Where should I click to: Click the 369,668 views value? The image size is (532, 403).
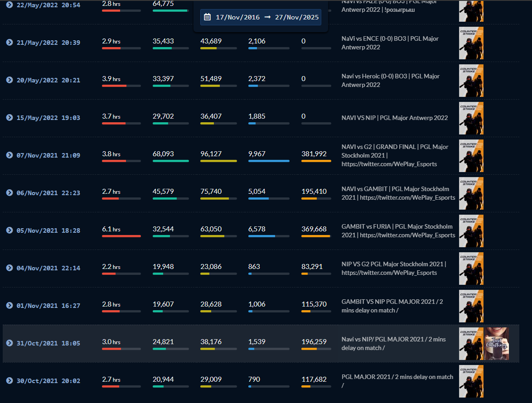point(314,229)
